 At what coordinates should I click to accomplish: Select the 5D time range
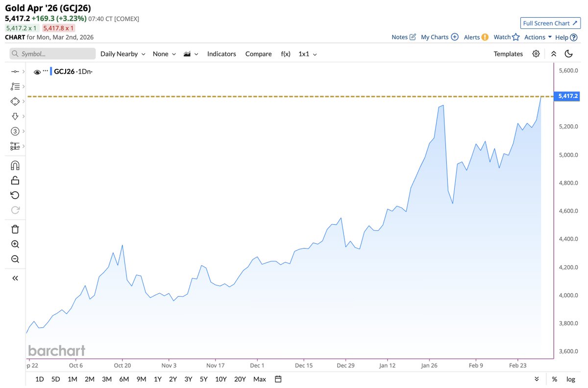[x=56, y=379]
